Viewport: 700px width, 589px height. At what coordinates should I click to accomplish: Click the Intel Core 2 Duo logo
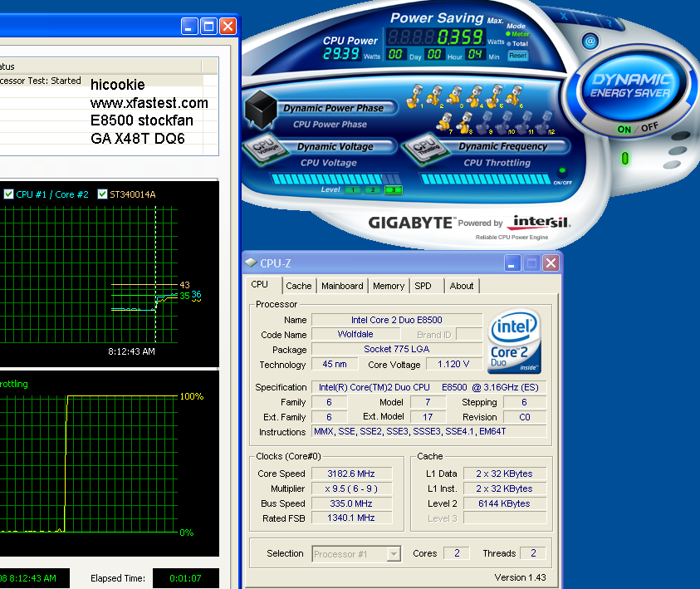515,341
